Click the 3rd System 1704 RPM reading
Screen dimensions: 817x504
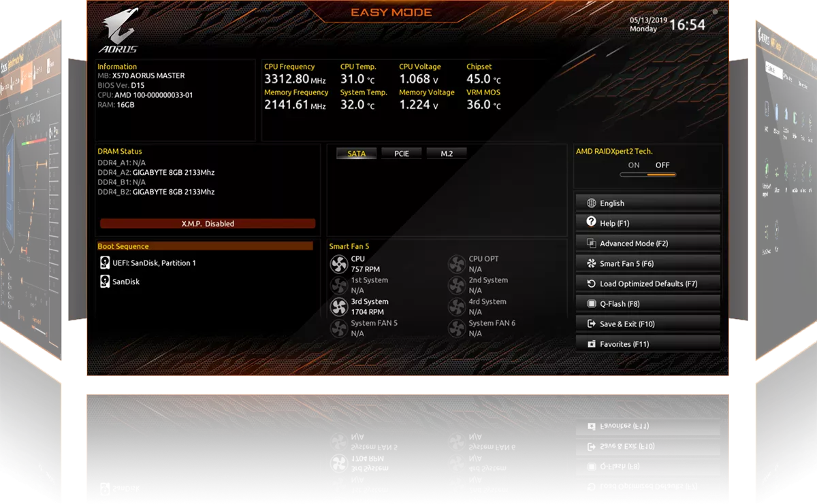pyautogui.click(x=367, y=312)
